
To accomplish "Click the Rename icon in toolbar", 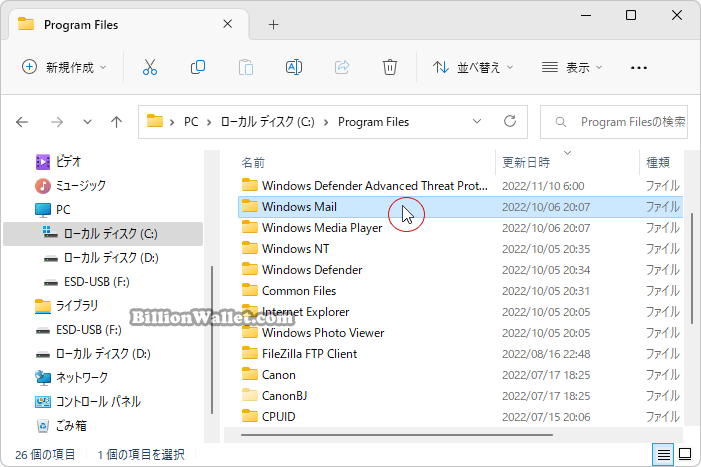I will pyautogui.click(x=294, y=67).
